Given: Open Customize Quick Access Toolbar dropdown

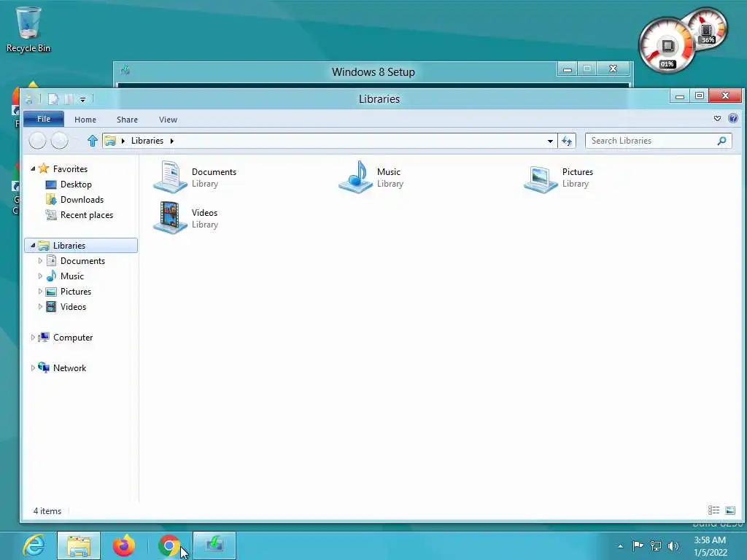Looking at the screenshot, I should click(82, 99).
